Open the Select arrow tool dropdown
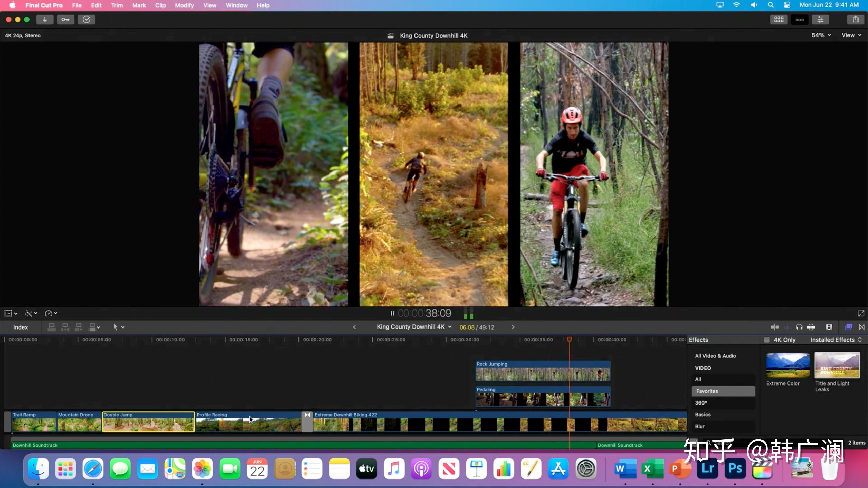Image resolution: width=868 pixels, height=488 pixels. click(x=118, y=327)
